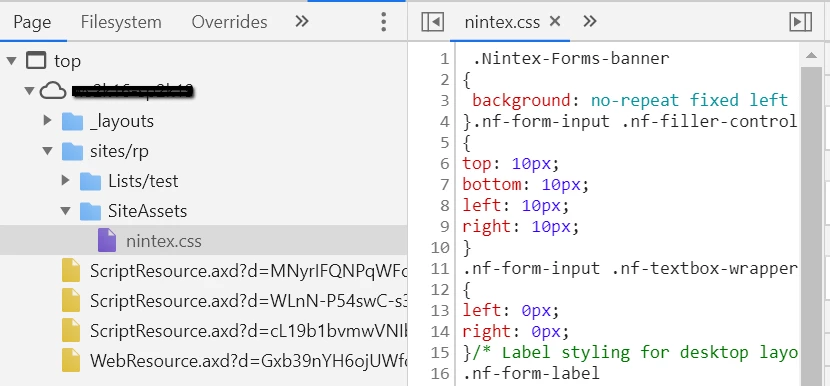830x386 pixels.
Task: Select the top tree label
Action: pos(67,61)
